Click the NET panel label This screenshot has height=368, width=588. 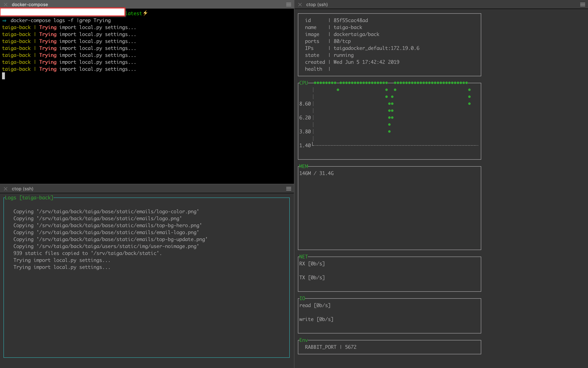(x=303, y=257)
